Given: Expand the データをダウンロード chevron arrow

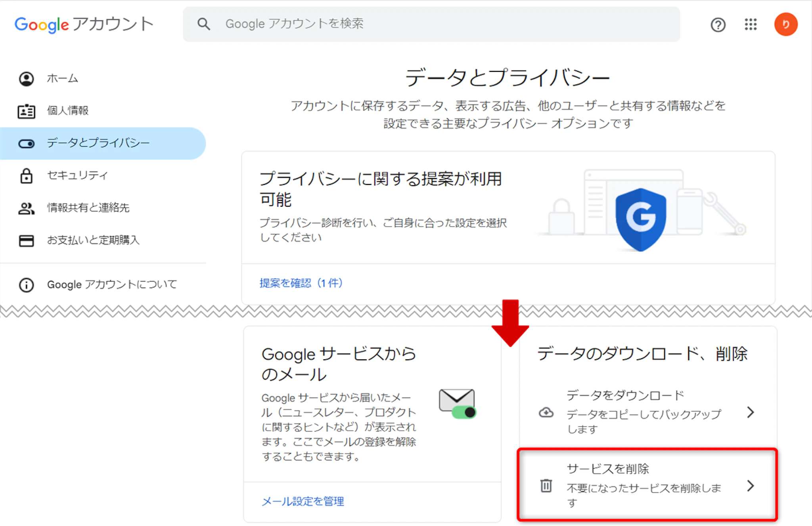Looking at the screenshot, I should (750, 413).
